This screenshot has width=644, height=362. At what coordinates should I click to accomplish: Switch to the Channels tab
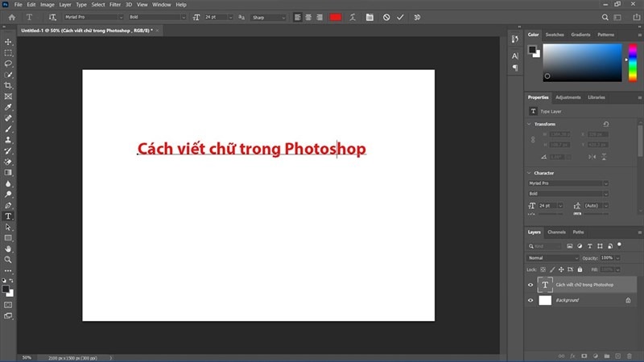(x=556, y=232)
